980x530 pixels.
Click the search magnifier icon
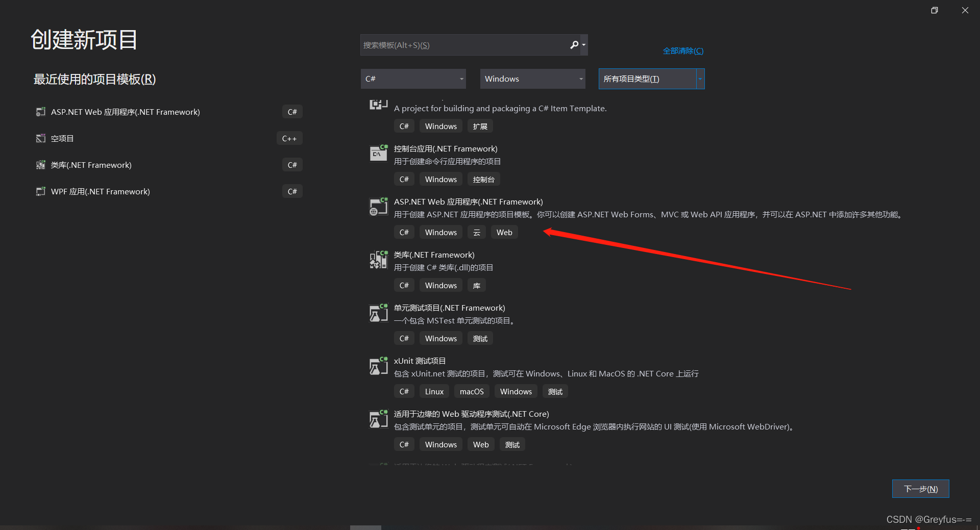[574, 45]
